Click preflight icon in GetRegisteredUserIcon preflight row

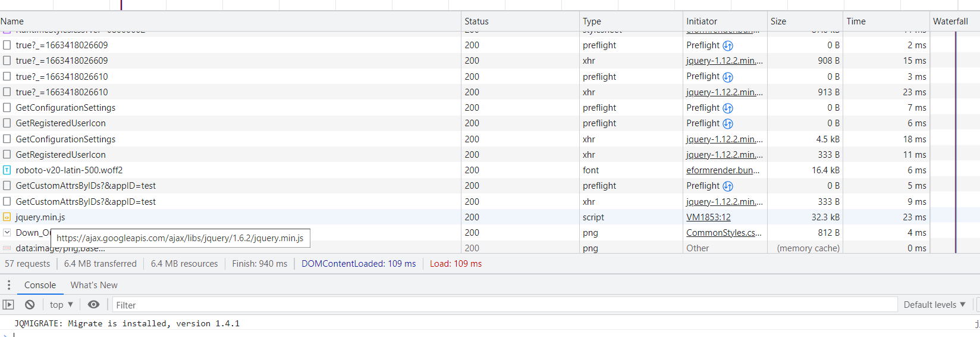pyautogui.click(x=728, y=124)
